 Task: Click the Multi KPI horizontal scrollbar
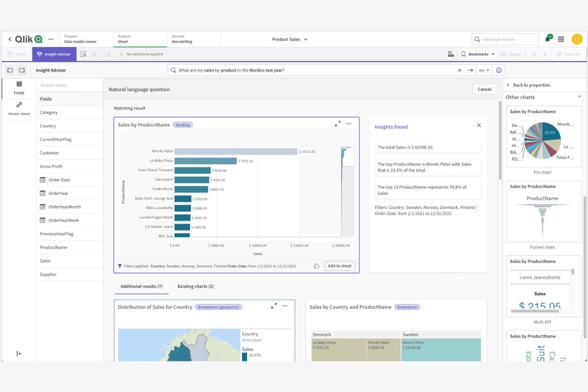pyautogui.click(x=535, y=311)
